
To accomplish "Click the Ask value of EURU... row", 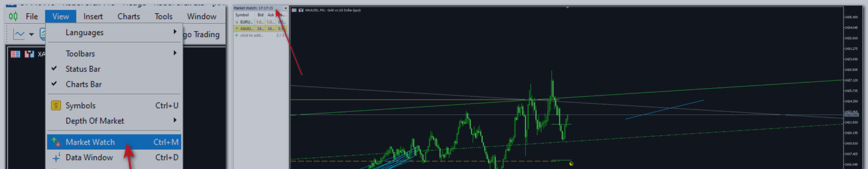I will pos(271,22).
